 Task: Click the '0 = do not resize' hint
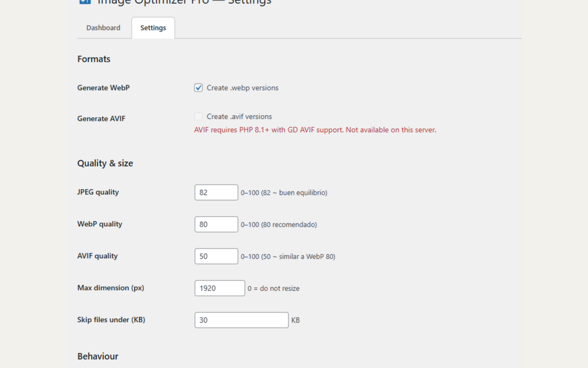273,289
